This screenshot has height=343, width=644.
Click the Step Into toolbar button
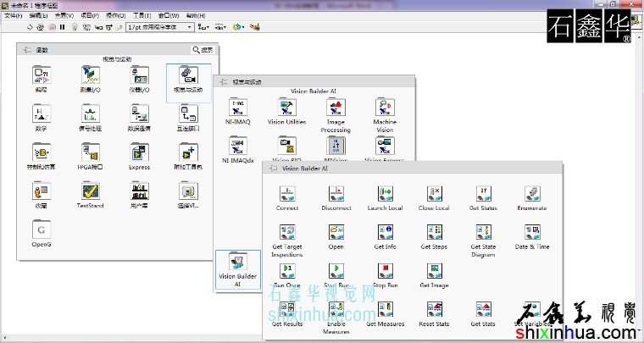click(x=99, y=27)
